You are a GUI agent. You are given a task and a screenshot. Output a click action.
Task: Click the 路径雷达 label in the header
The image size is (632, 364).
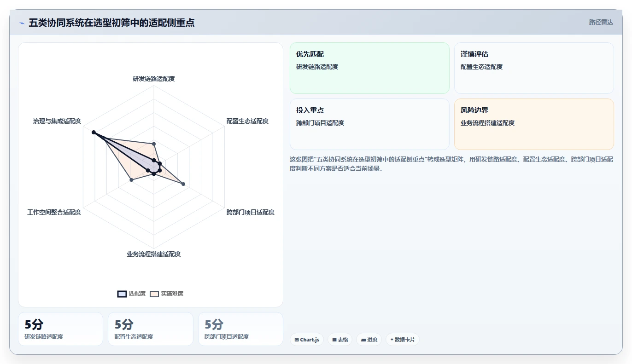[601, 22]
